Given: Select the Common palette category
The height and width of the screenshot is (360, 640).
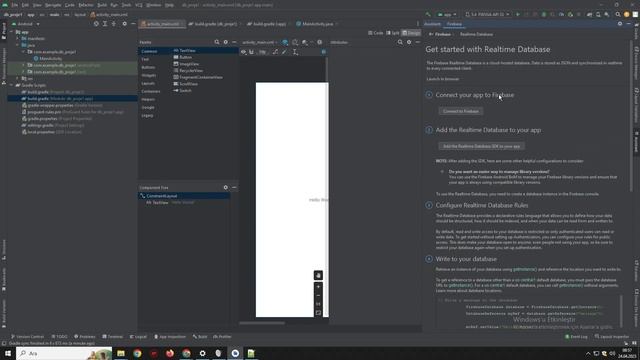Looking at the screenshot, I should click(149, 51).
